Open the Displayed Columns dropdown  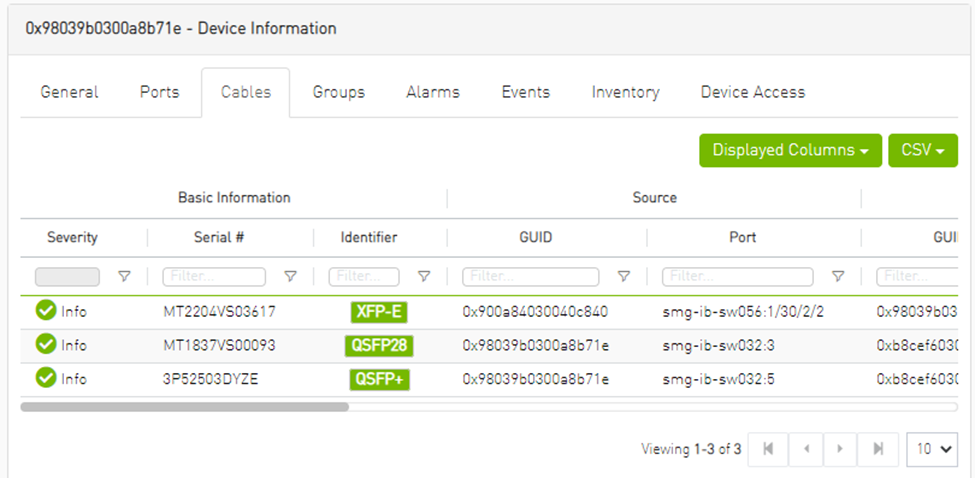pyautogui.click(x=790, y=150)
